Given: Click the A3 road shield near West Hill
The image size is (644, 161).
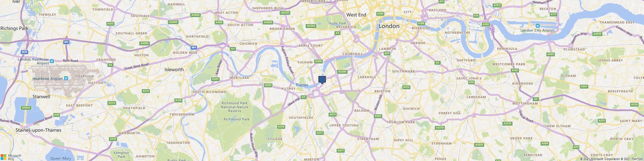Looking at the screenshot, I should 303,97.
